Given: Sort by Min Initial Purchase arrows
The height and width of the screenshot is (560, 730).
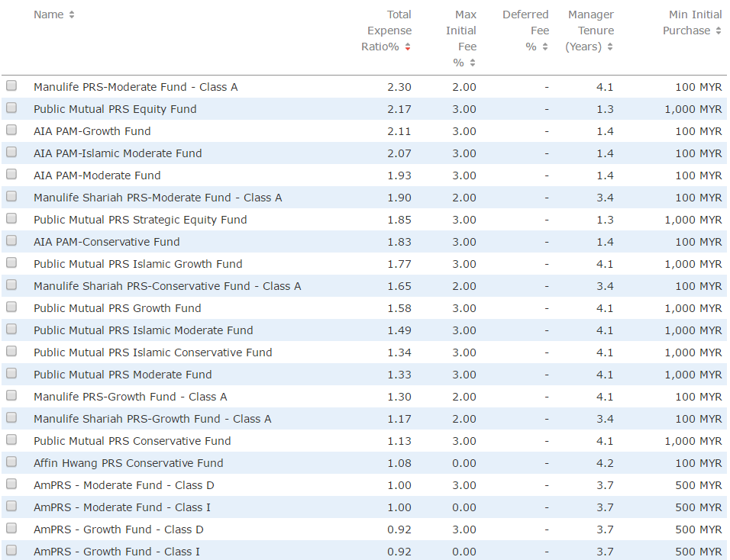Looking at the screenshot, I should coord(719,31).
